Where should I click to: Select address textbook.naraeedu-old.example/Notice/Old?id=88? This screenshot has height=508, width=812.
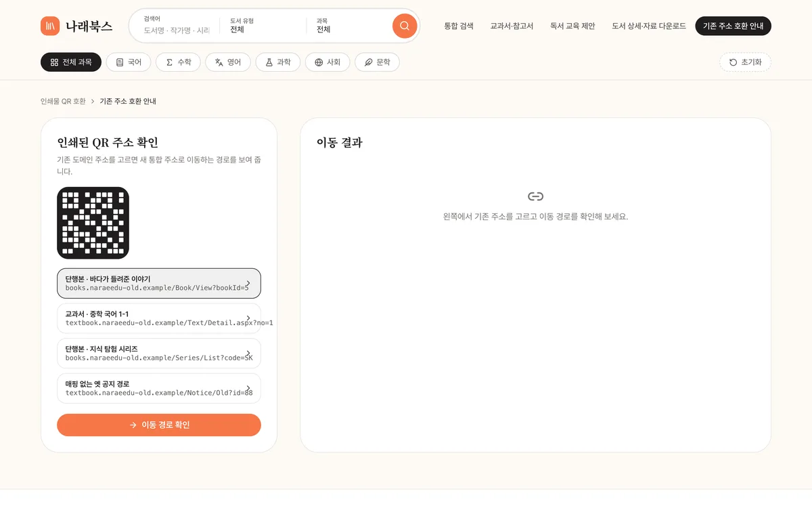pos(159,389)
